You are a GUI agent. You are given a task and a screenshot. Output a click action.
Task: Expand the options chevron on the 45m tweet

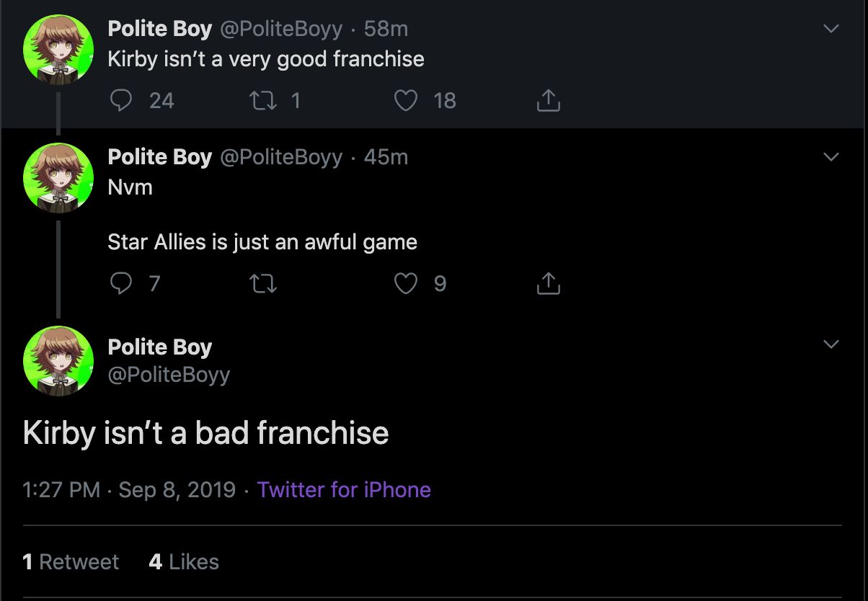point(831,157)
